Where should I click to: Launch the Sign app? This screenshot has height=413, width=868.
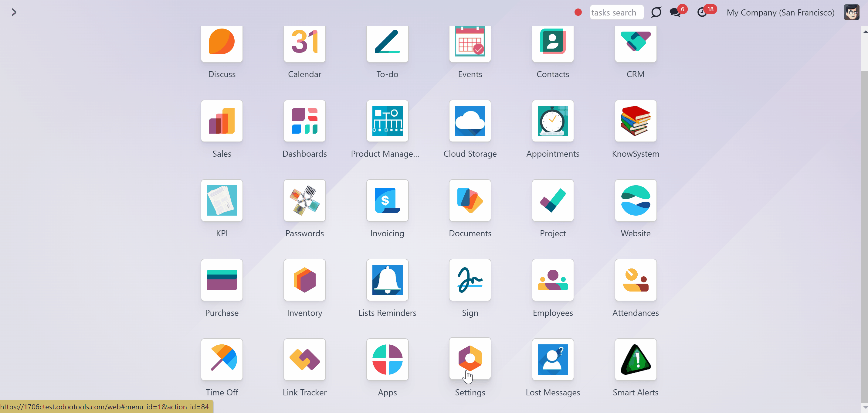click(x=470, y=280)
